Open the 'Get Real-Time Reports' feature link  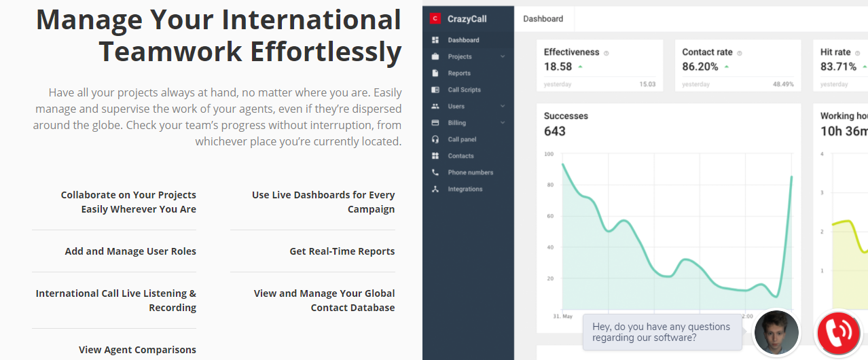pyautogui.click(x=342, y=251)
